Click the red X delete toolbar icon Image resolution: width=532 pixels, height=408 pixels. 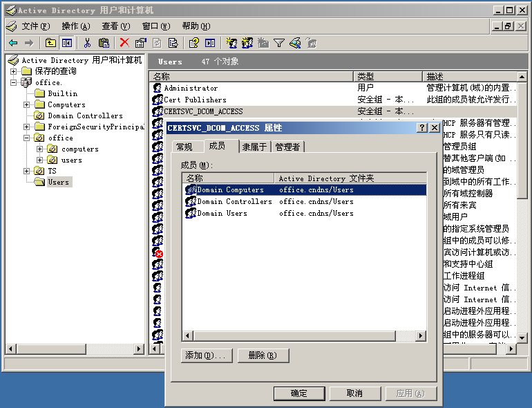pos(124,43)
